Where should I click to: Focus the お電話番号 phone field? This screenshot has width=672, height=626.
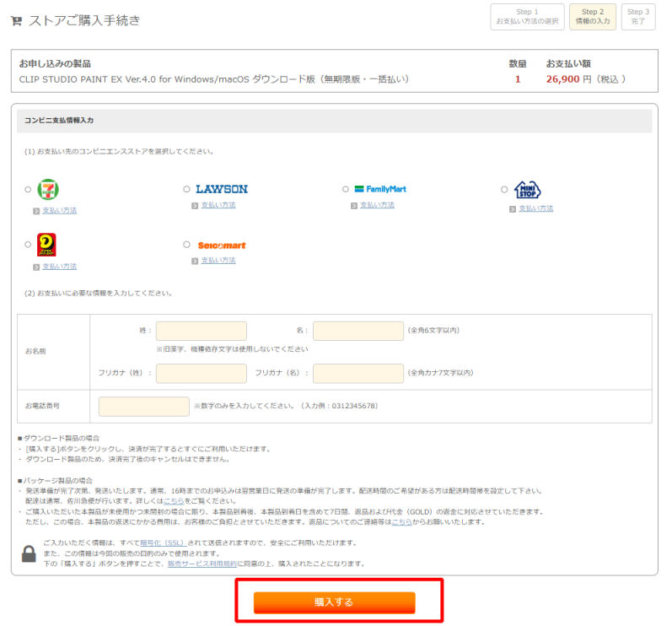pos(144,406)
